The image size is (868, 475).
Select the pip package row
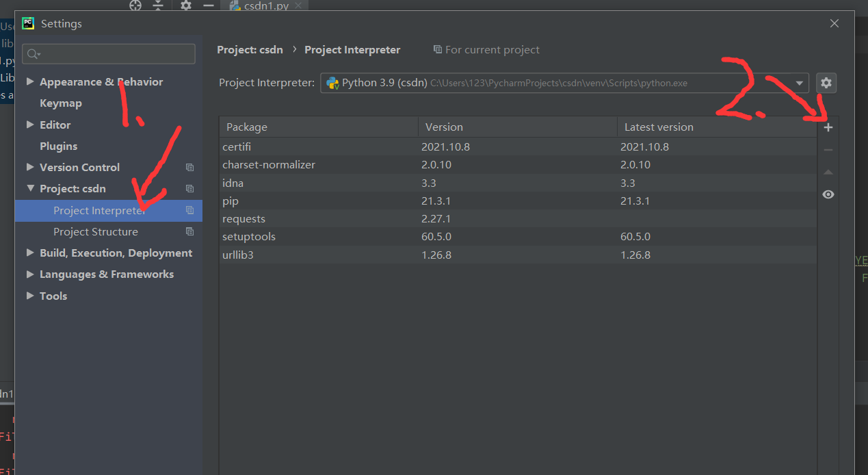518,201
